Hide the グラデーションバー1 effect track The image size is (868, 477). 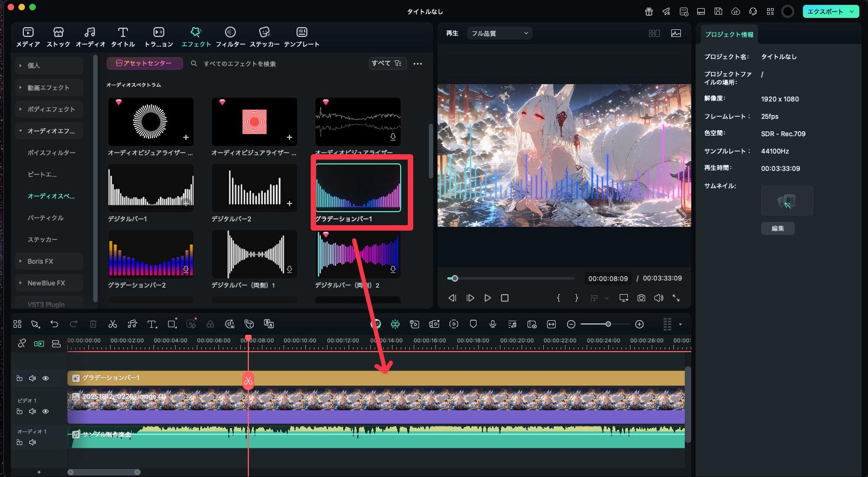click(46, 378)
